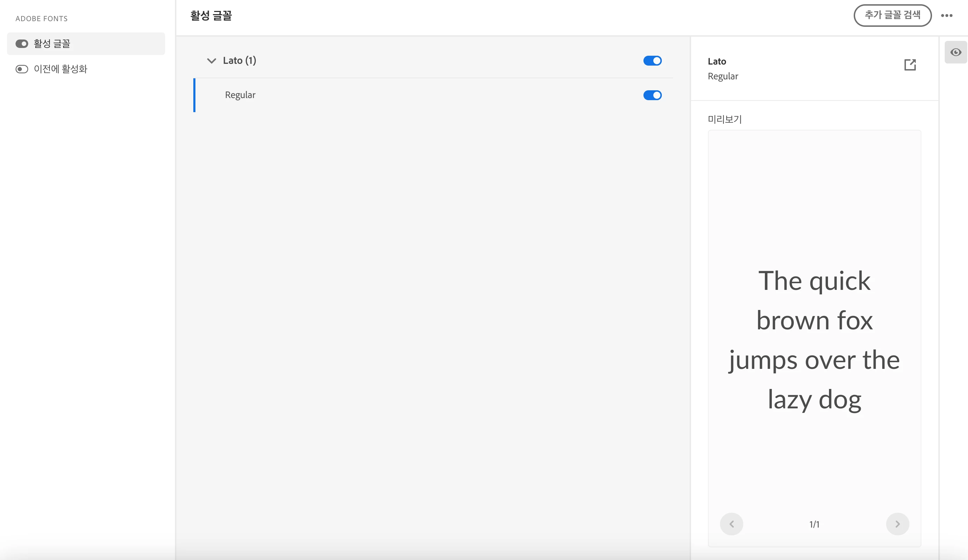The image size is (968, 560).
Task: Turn off the Regular style toggle
Action: (652, 95)
